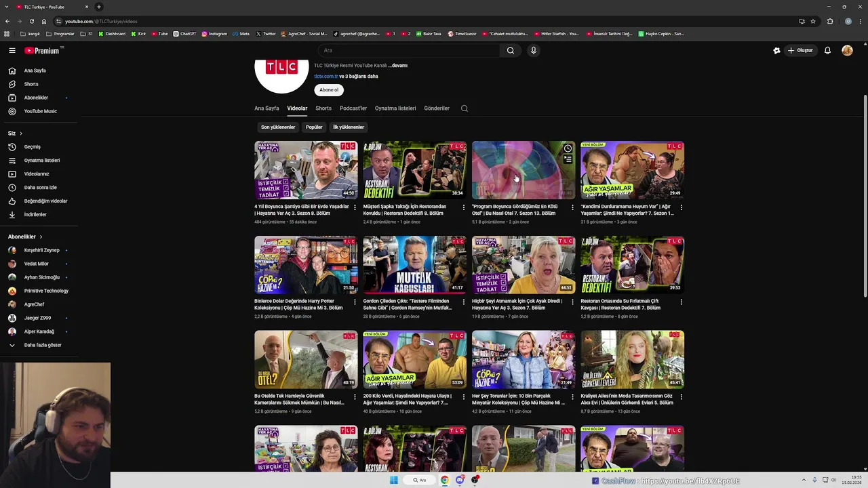Screen dimensions: 868x488
Task: Open Oynatma listeleri in the sidebar
Action: [x=42, y=161]
